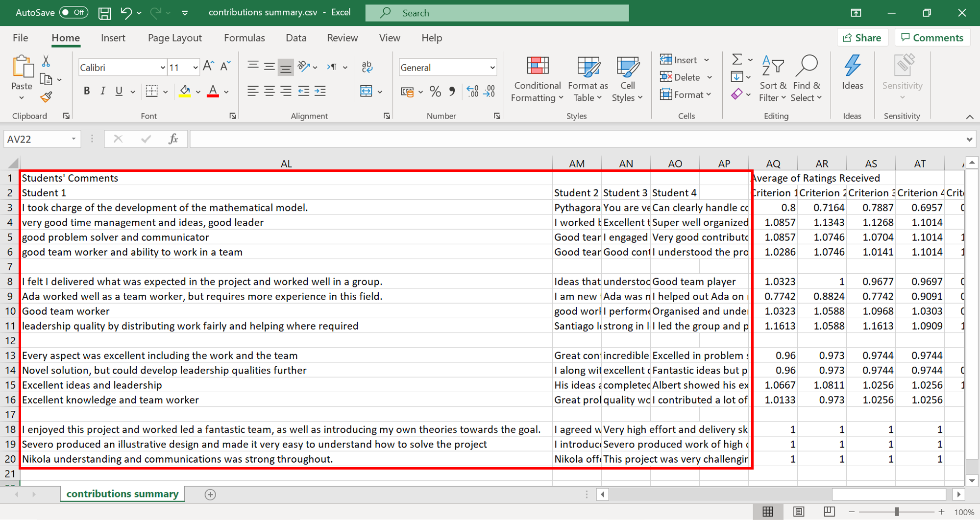Switch to the Insert tab
Image resolution: width=980 pixels, height=520 pixels.
[x=113, y=38]
